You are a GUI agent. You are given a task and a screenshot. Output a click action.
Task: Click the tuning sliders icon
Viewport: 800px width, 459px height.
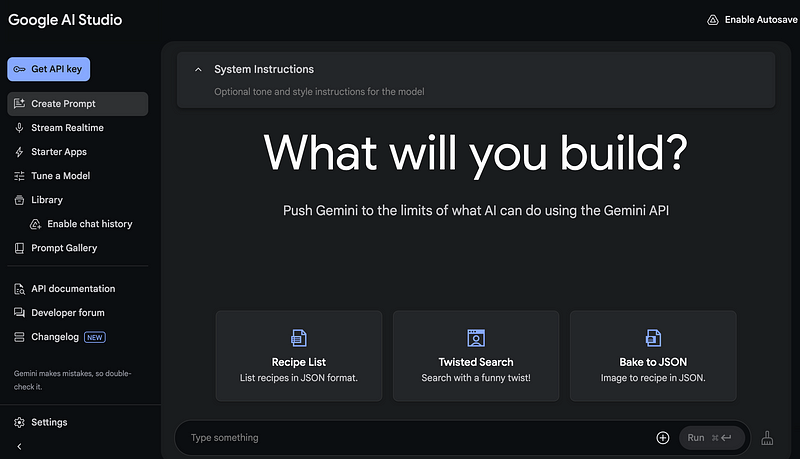19,176
